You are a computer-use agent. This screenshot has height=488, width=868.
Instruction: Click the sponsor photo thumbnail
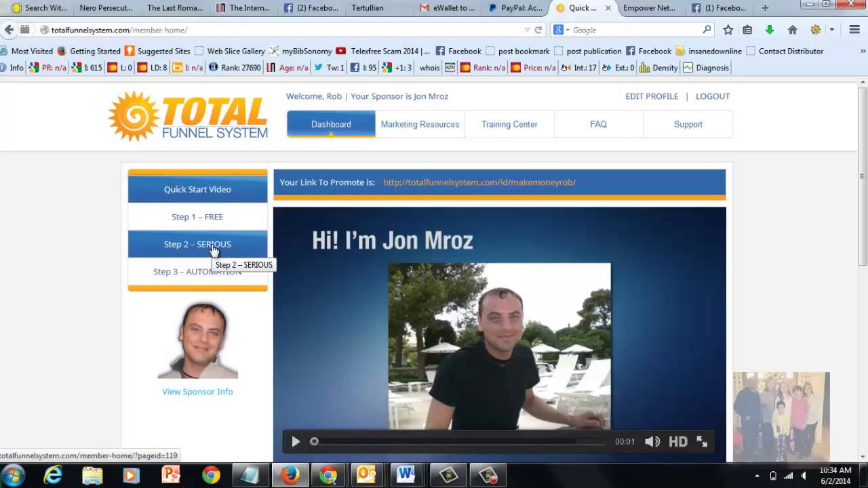[198, 341]
